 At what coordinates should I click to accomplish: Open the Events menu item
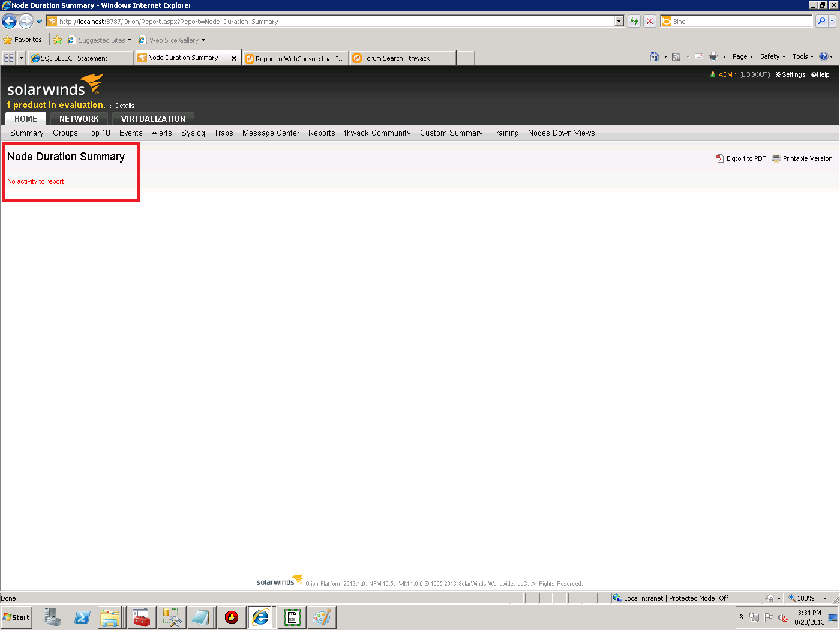click(131, 133)
